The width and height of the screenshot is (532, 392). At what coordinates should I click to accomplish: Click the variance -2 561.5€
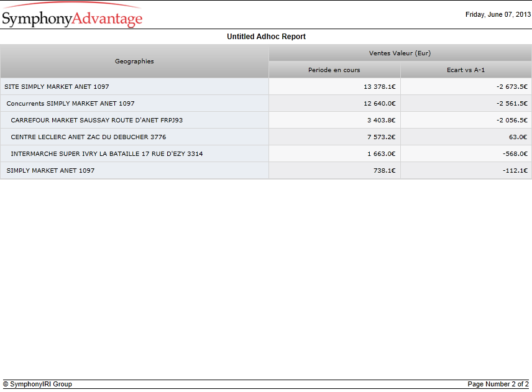pyautogui.click(x=512, y=103)
